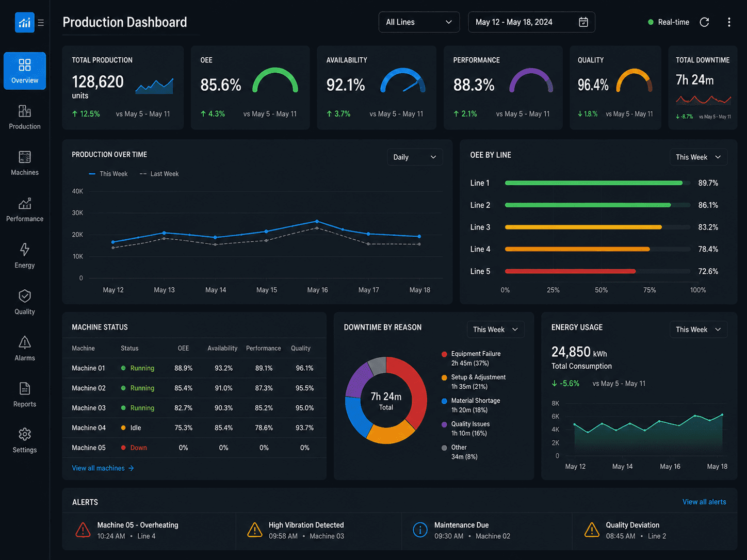747x560 pixels.
Task: Click the Real-time status indicator
Action: click(x=669, y=22)
